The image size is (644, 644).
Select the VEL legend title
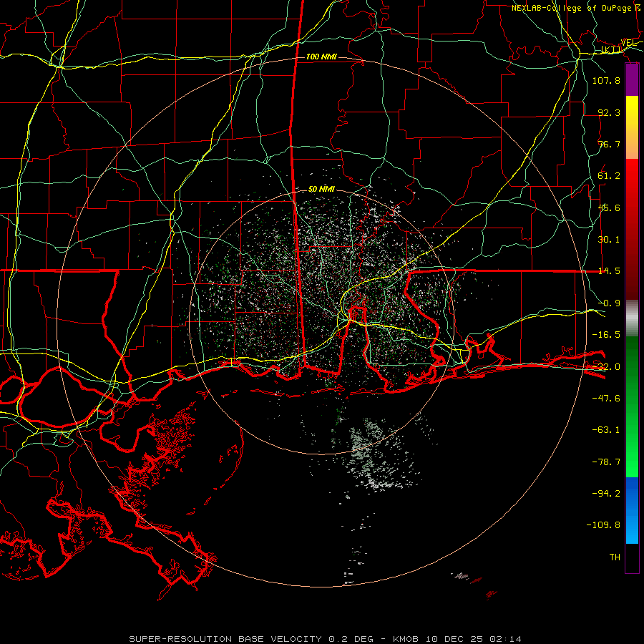pyautogui.click(x=628, y=43)
